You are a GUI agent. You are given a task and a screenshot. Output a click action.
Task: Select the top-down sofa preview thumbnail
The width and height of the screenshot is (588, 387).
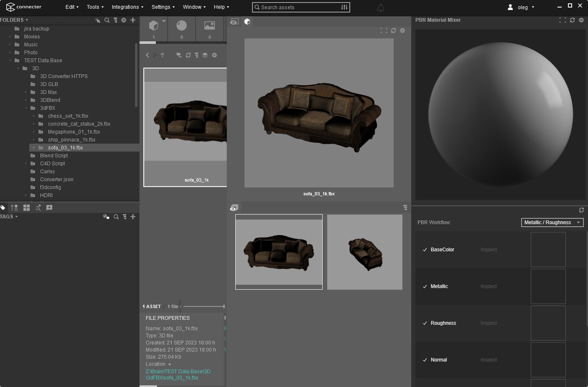coord(364,252)
